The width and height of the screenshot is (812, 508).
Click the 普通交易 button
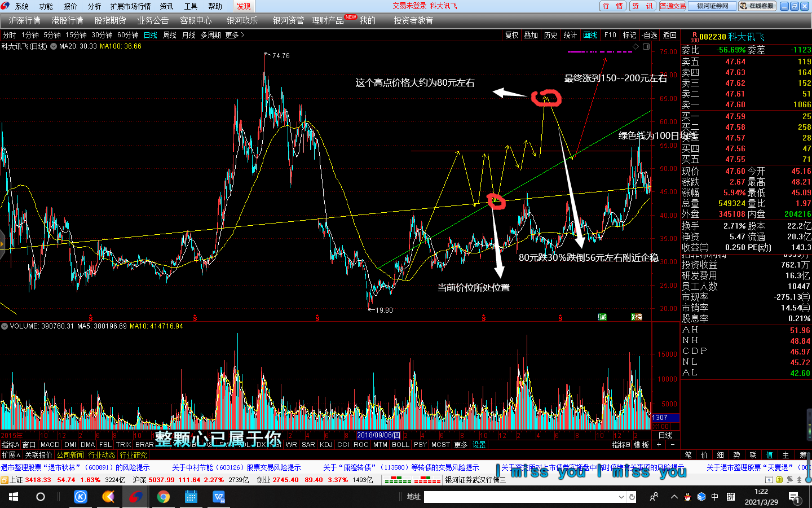tap(672, 6)
